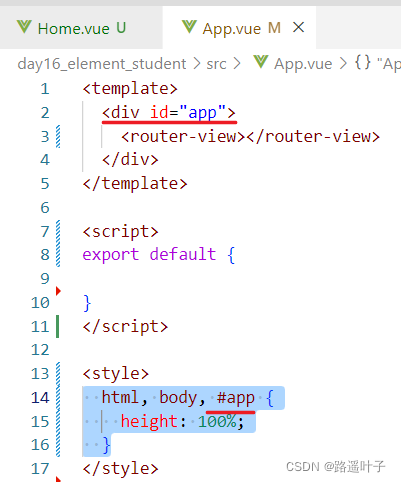Click the curly braces breadcrumb symbol icon
Viewport: 401px width, 482px height.
(x=363, y=62)
